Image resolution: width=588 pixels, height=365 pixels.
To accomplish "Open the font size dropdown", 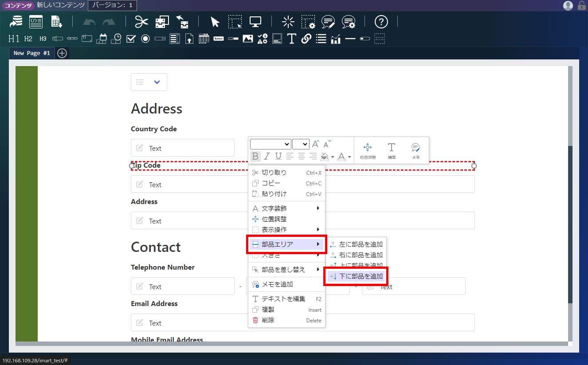I will [301, 144].
